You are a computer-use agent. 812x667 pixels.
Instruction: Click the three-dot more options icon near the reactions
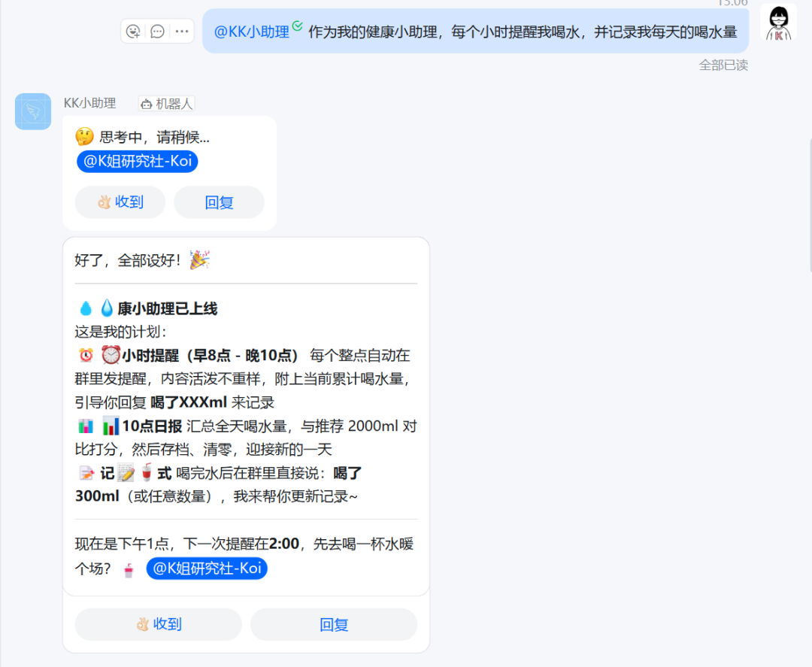pos(181,32)
